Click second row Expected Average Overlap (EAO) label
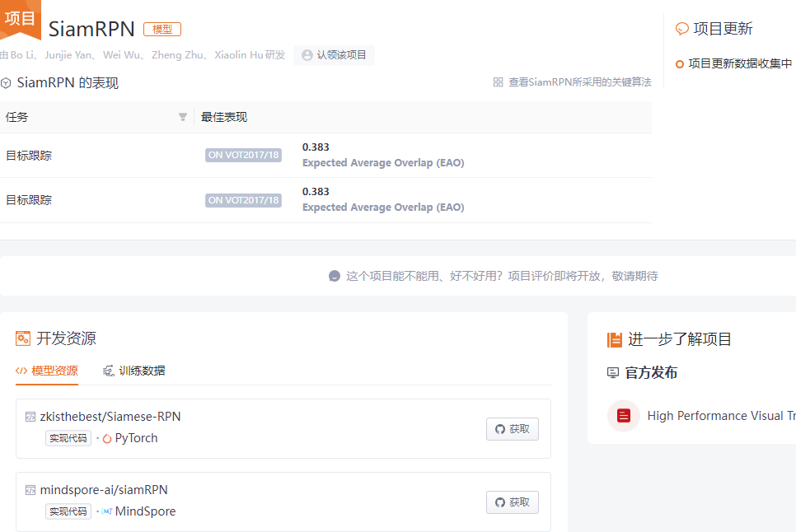796x532 pixels. pos(383,208)
